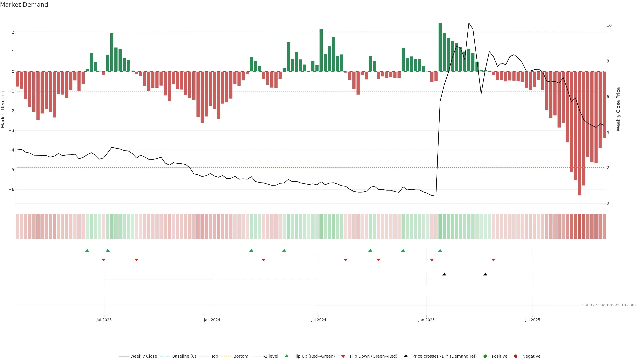The width and height of the screenshot is (644, 362).
Task: Click the green Positive legend dot
Action: [x=485, y=356]
